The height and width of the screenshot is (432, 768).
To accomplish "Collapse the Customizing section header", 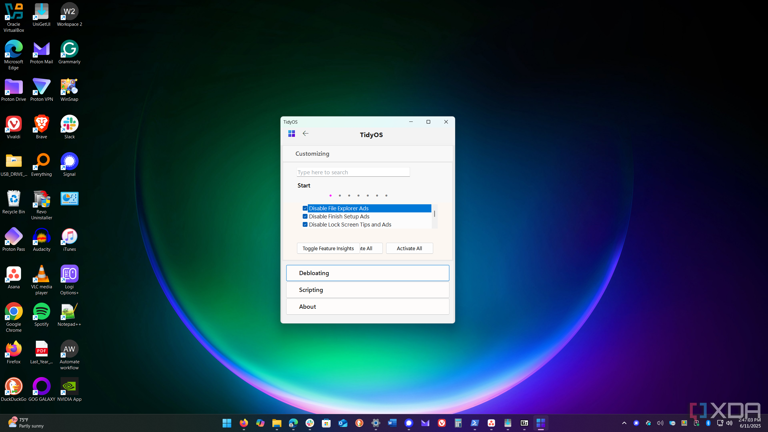I will point(367,154).
